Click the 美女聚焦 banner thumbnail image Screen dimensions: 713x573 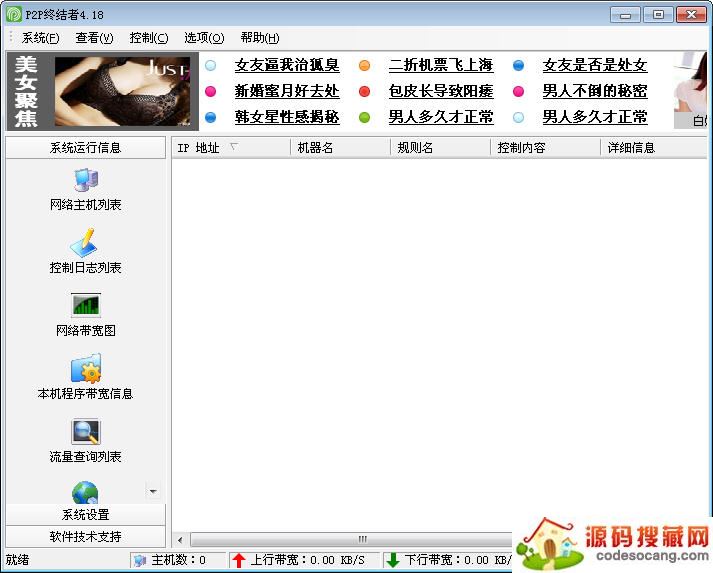coord(122,91)
